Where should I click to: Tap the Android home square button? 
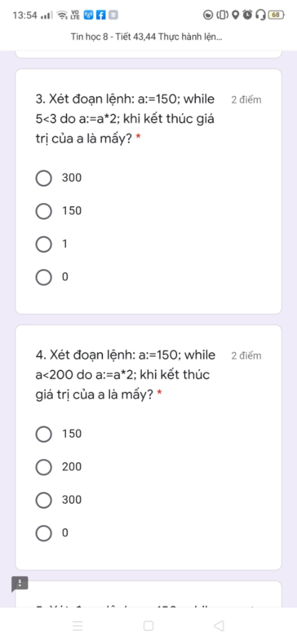click(148, 625)
